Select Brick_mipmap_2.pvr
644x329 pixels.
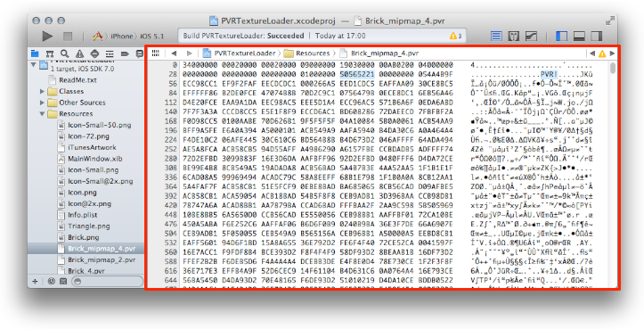pos(102,260)
